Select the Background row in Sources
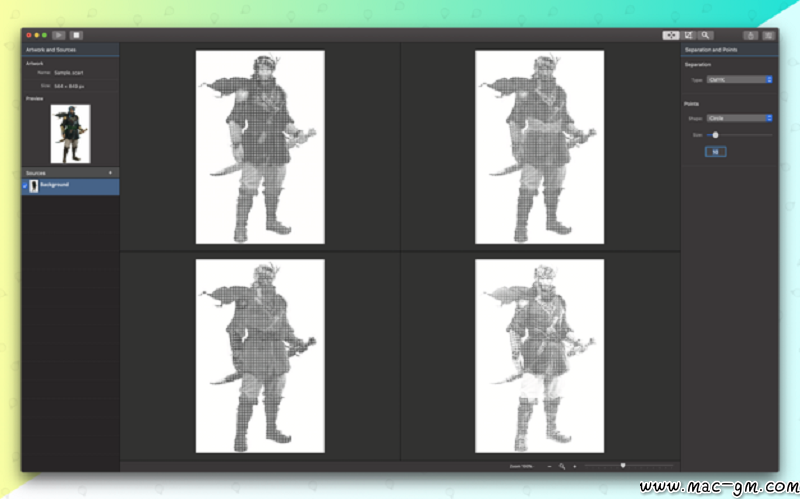This screenshot has height=499, width=800. point(70,186)
